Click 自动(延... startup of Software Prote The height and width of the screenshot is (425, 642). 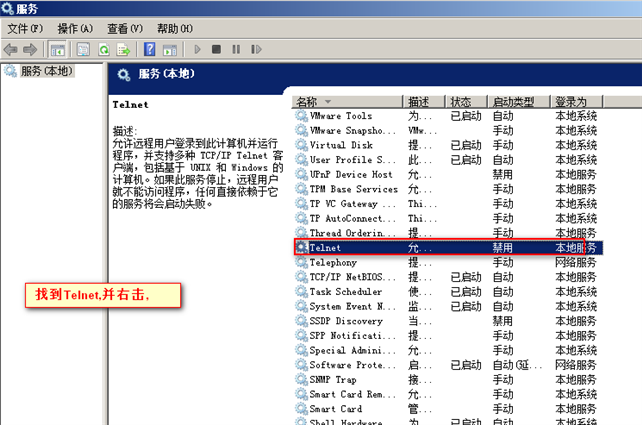click(517, 365)
